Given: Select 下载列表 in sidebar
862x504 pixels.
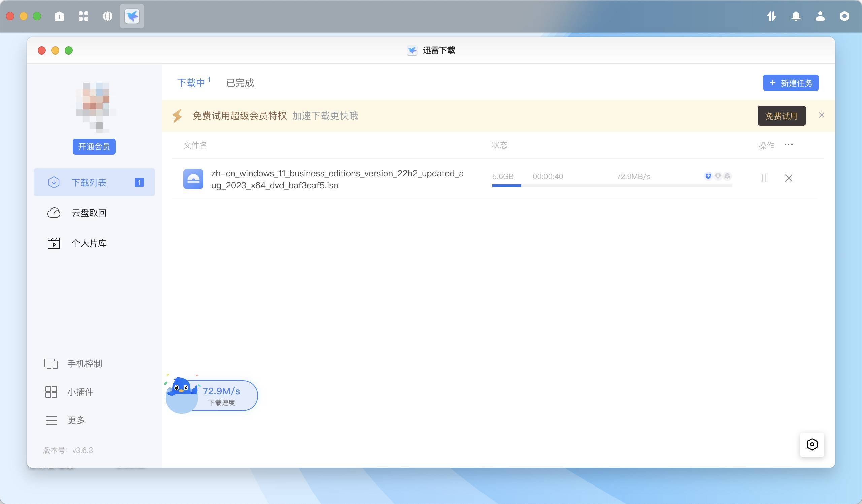Looking at the screenshot, I should 94,182.
